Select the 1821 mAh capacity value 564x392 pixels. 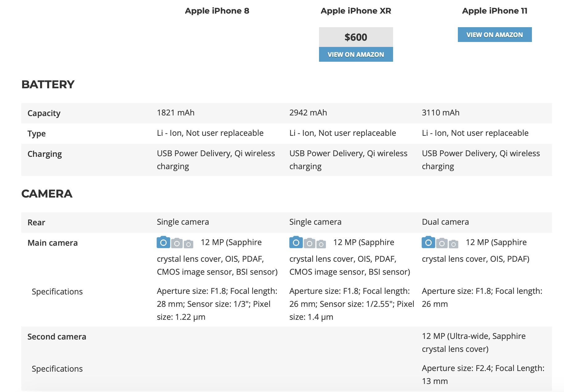pos(176,113)
